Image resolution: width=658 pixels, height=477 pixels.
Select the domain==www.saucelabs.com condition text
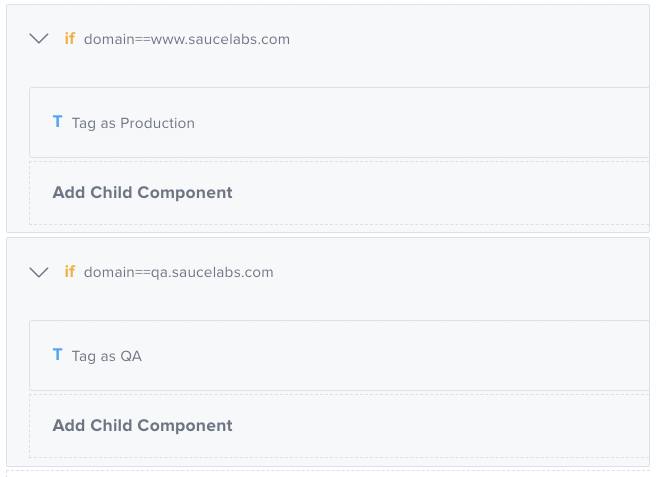(186, 40)
